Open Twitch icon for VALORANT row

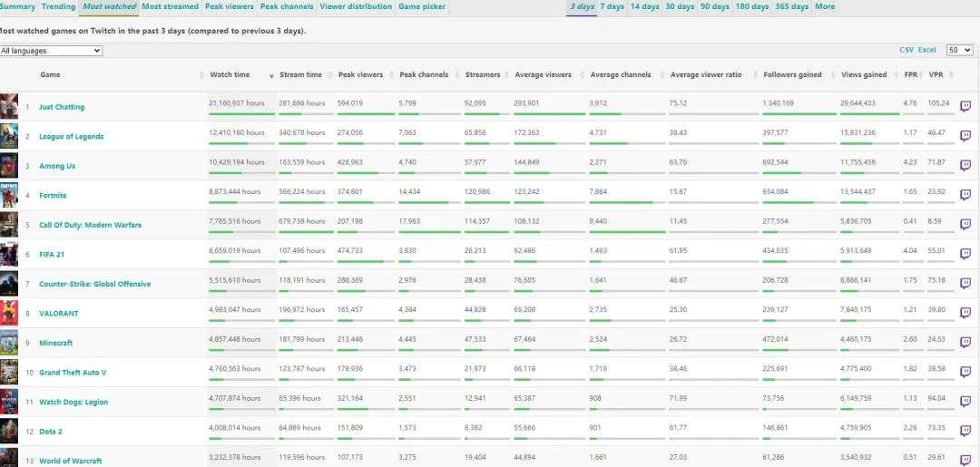(x=965, y=313)
